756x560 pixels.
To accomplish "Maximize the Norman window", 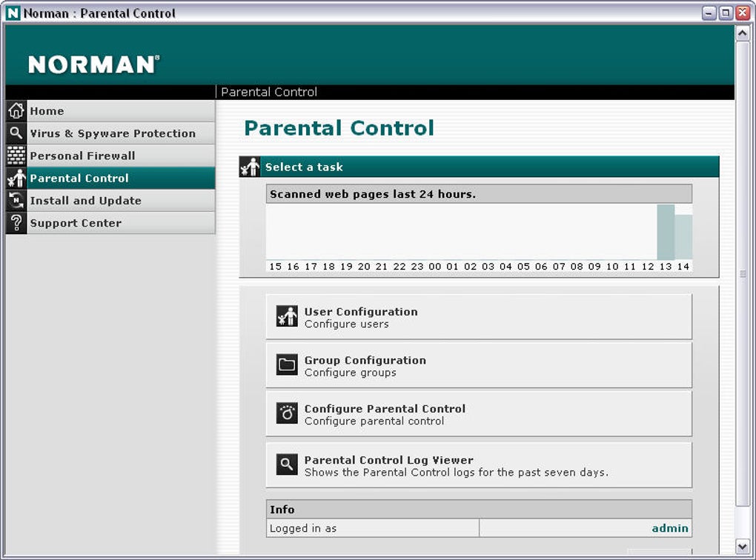I will click(x=726, y=13).
